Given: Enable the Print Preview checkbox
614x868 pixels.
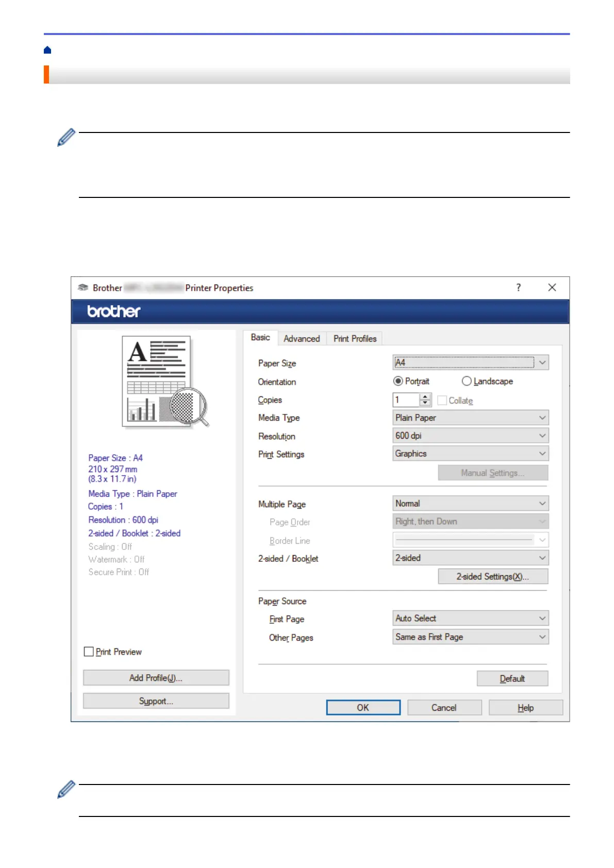Looking at the screenshot, I should click(x=89, y=652).
